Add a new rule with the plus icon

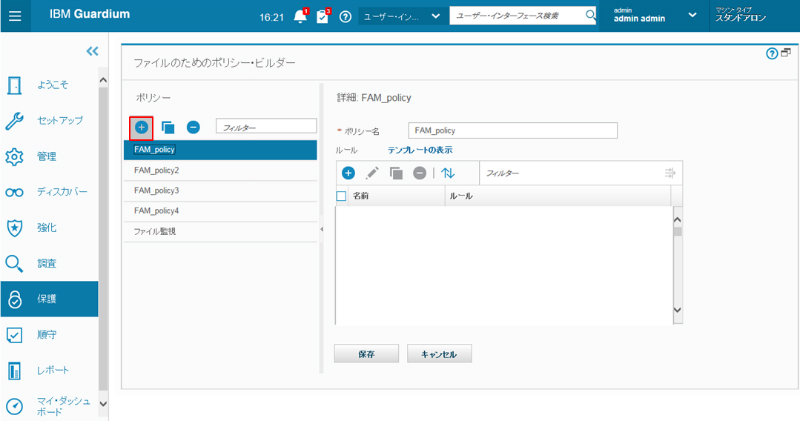pos(349,173)
